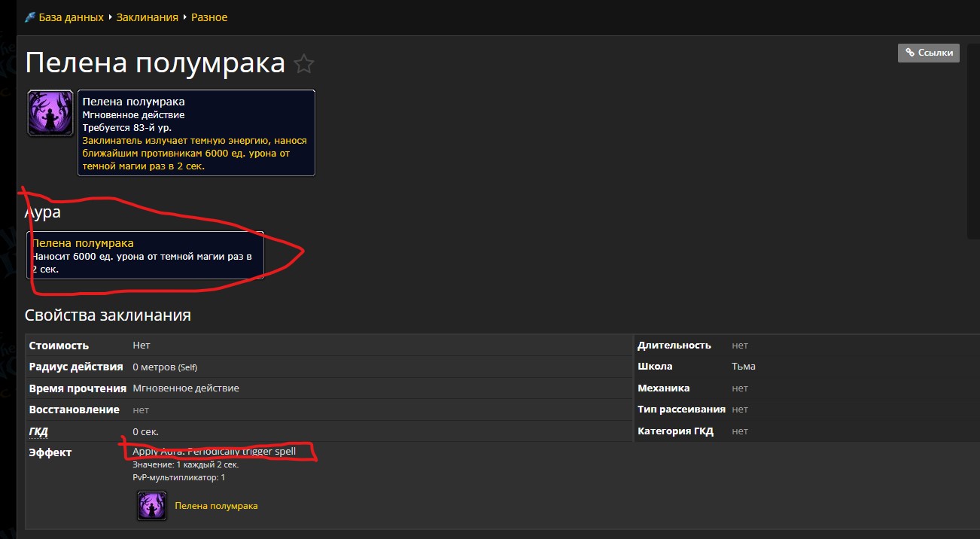Click the small spell icon in Эффект row
The image size is (980, 539).
151,506
